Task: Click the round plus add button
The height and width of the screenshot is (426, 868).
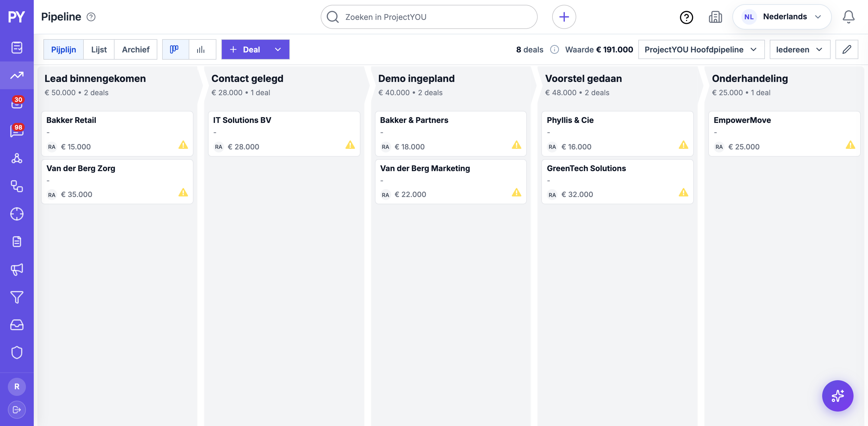Action: (x=564, y=17)
